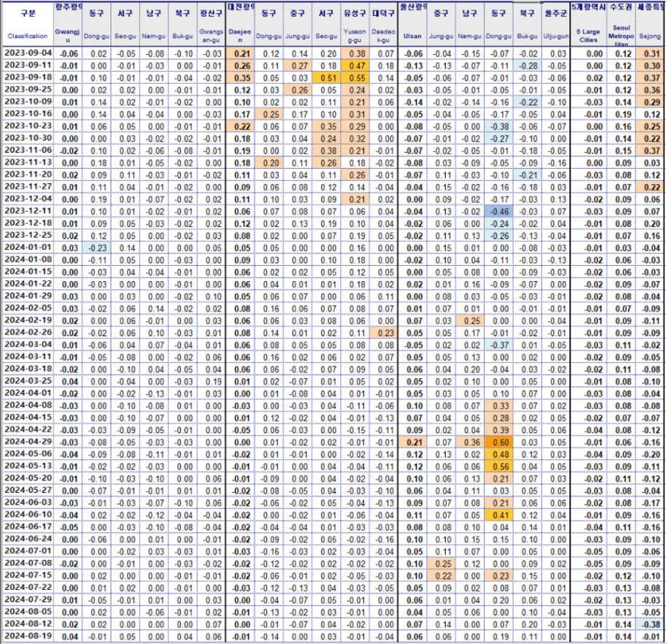Click the 2024-08-05 date cell
Image resolution: width=667 pixels, height=644 pixels.
coord(28,612)
